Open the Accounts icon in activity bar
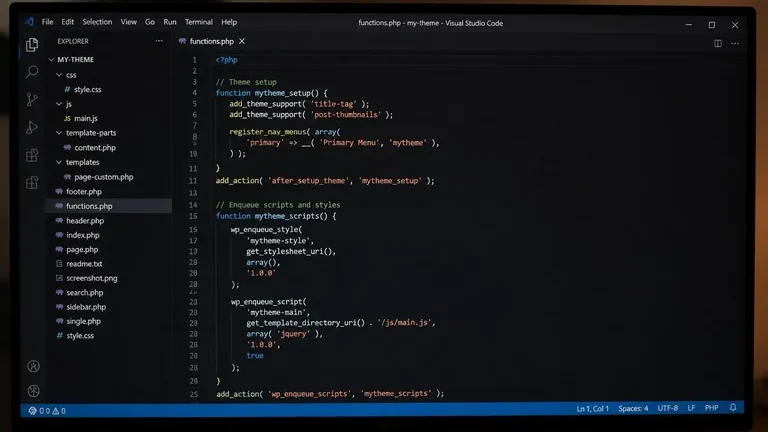 pos(33,366)
